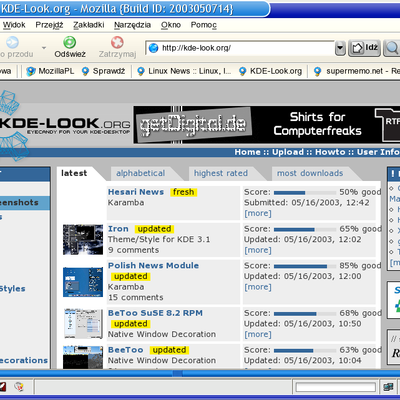Open the forward history dropdown arrow

pos(44,48)
